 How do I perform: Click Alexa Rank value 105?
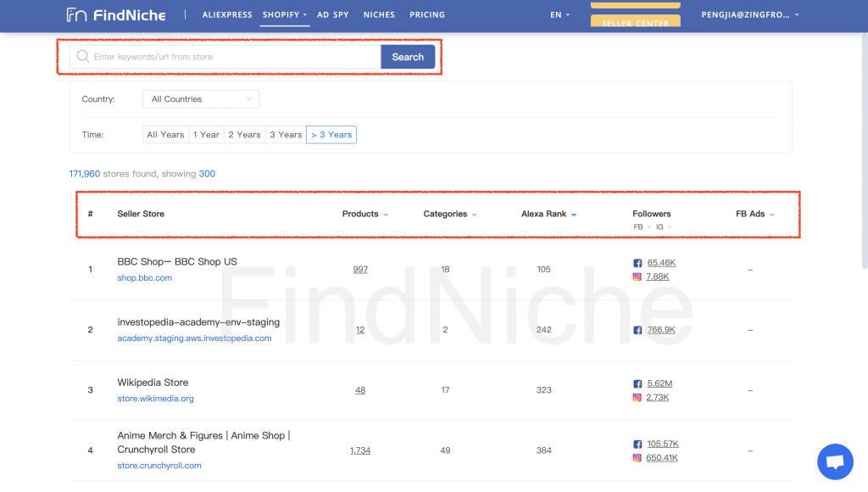coord(543,269)
